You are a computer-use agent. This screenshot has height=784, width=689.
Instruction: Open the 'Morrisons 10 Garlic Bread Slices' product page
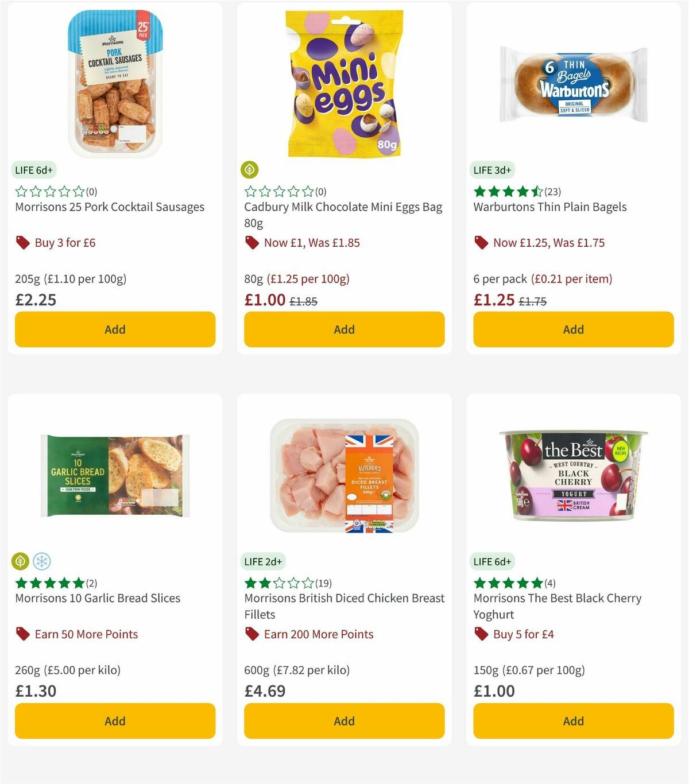coord(97,598)
